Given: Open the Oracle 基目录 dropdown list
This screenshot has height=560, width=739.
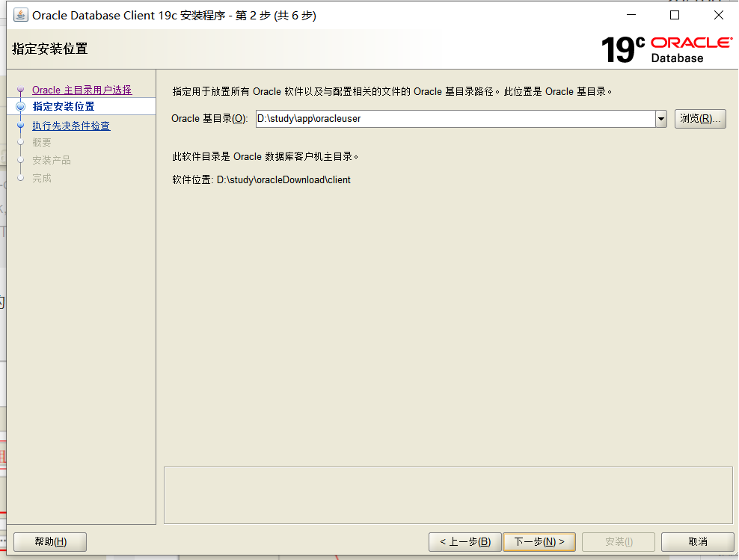Looking at the screenshot, I should [x=660, y=118].
